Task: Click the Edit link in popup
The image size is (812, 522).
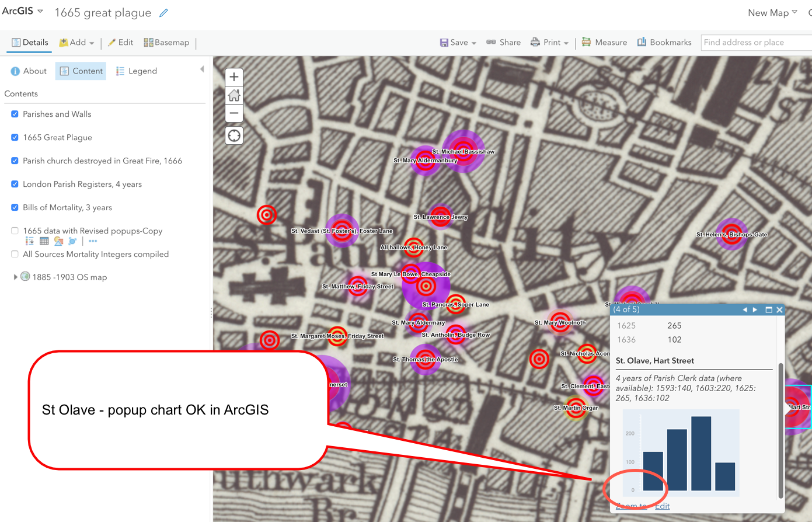Action: pos(662,506)
